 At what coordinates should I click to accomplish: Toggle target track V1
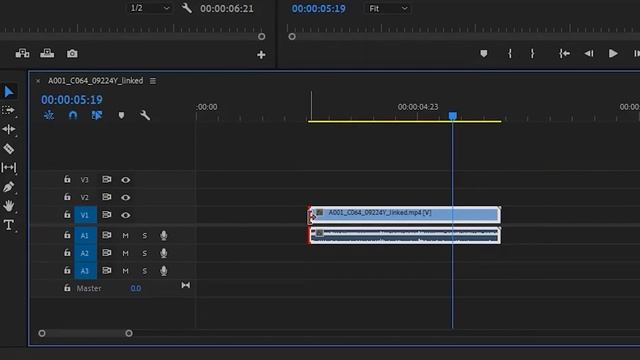point(85,215)
